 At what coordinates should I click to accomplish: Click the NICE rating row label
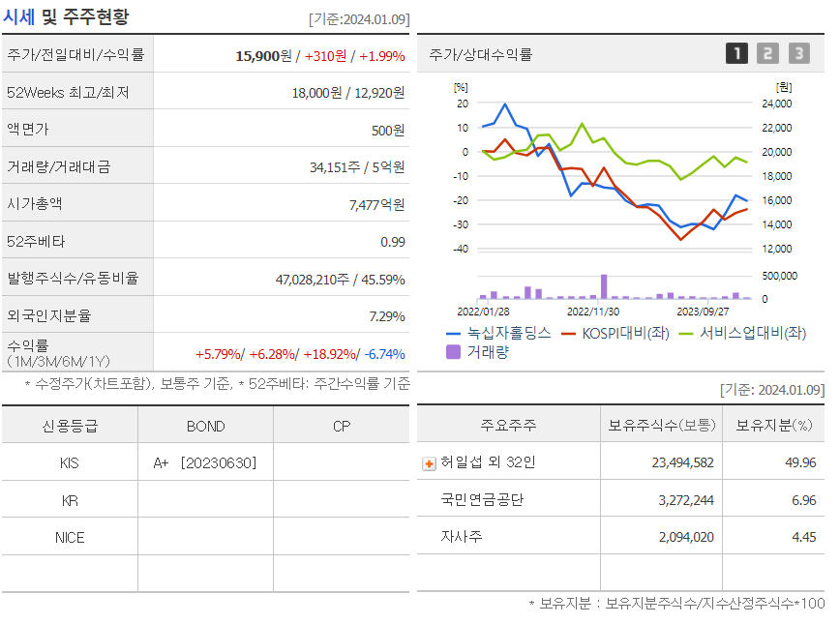70,538
